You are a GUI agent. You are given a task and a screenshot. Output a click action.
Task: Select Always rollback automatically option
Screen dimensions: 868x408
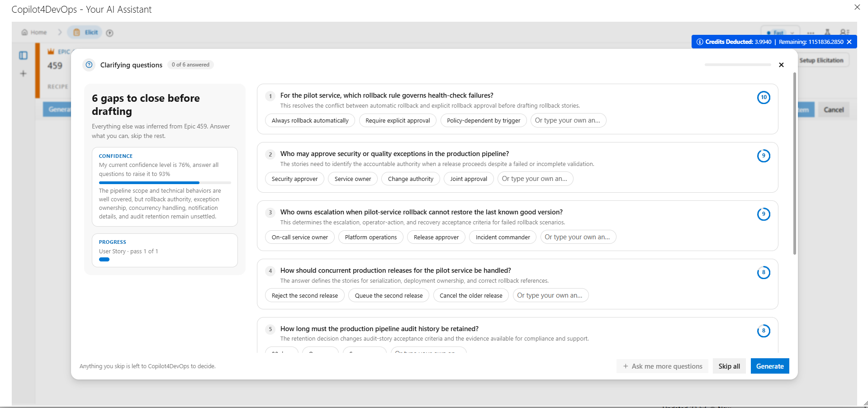pyautogui.click(x=310, y=120)
